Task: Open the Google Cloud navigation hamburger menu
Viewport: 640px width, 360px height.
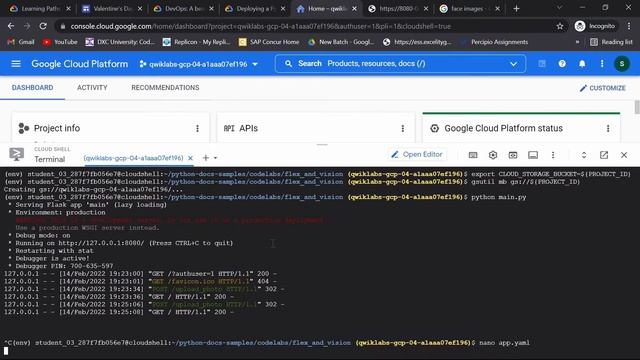Action: 16,64
